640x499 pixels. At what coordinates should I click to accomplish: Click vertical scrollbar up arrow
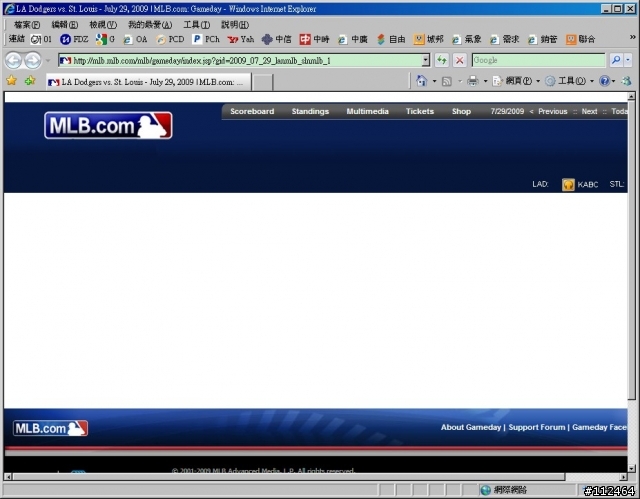tap(631, 96)
